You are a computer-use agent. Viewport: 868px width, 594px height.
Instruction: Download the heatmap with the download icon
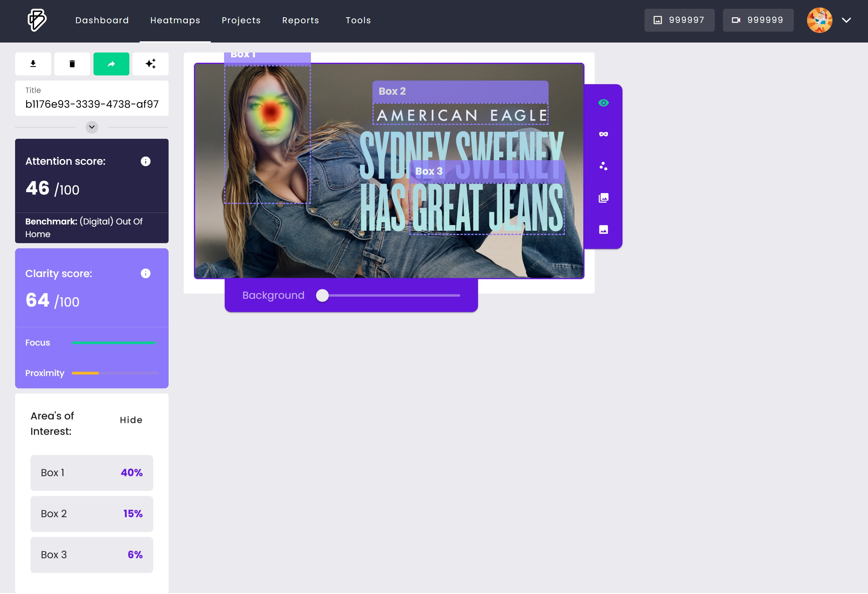[33, 64]
